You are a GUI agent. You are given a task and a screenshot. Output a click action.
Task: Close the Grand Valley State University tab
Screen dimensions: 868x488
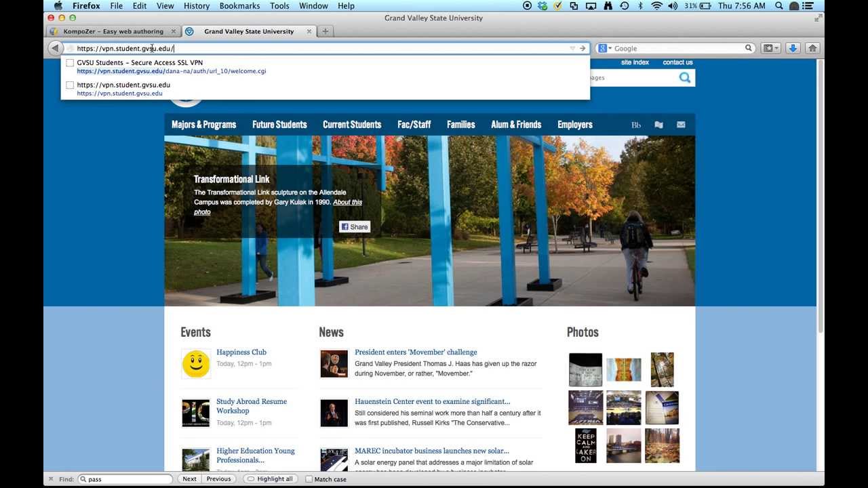click(309, 31)
